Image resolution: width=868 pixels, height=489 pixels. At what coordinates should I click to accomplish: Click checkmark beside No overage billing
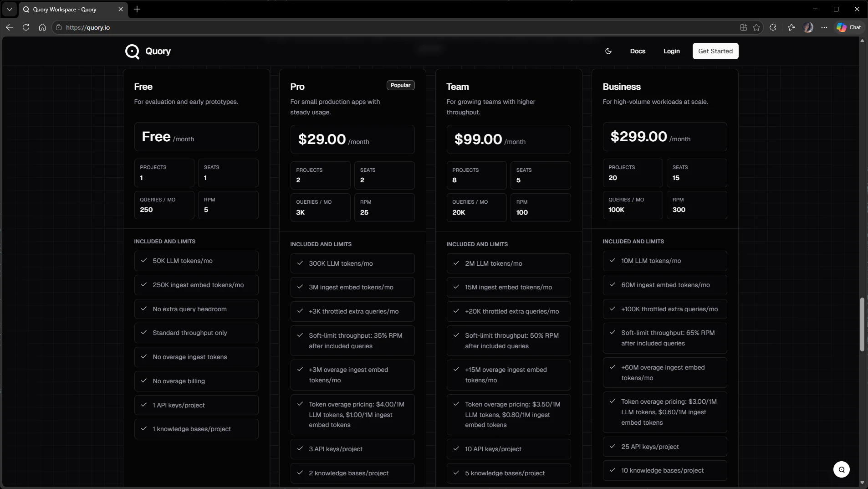(x=144, y=381)
